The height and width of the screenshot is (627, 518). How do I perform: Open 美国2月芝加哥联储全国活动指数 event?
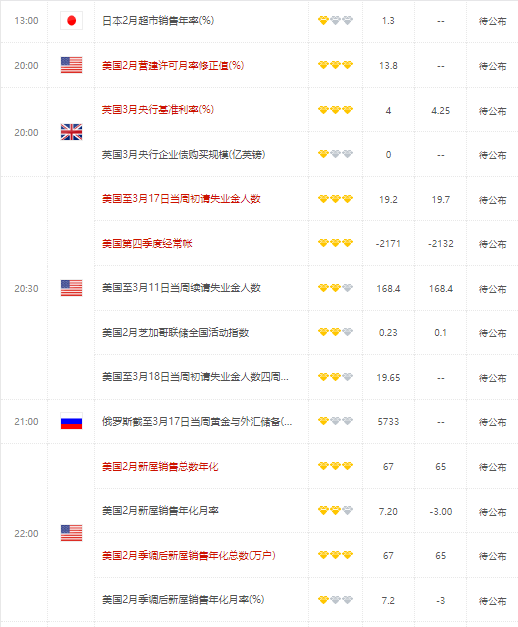point(175,332)
